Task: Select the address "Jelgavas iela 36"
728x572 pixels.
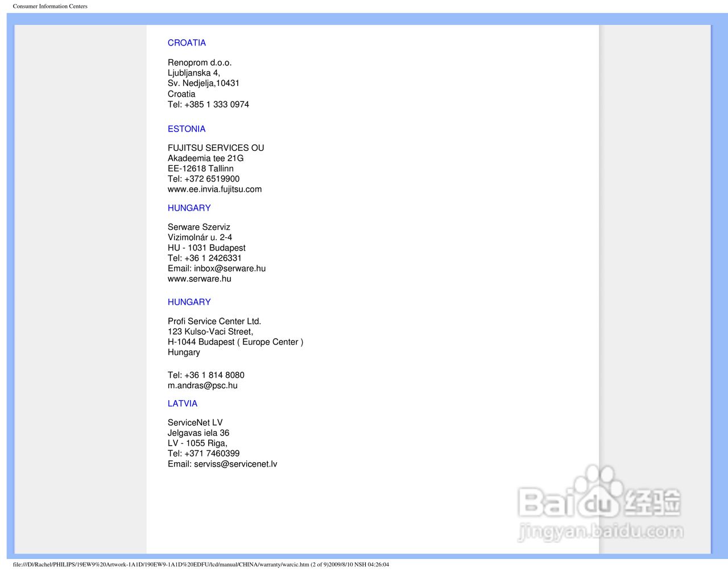Action: [198, 433]
